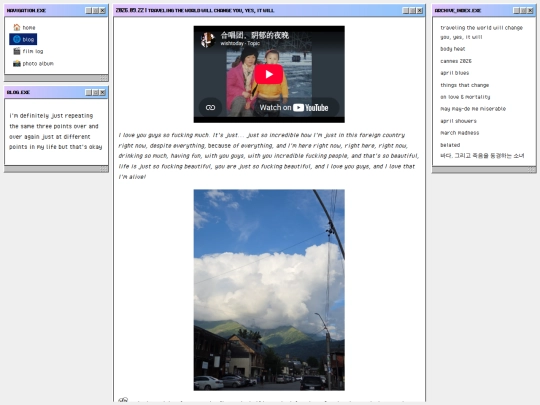Click the BLOG.EXE quote text 'I'm definitely just repeating'
540x405 pixels.
point(51,116)
